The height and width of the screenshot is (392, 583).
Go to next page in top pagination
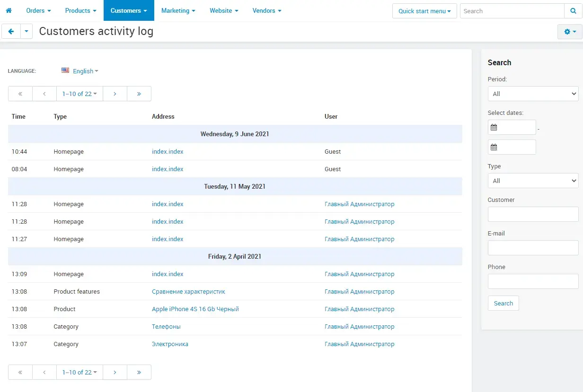(115, 94)
